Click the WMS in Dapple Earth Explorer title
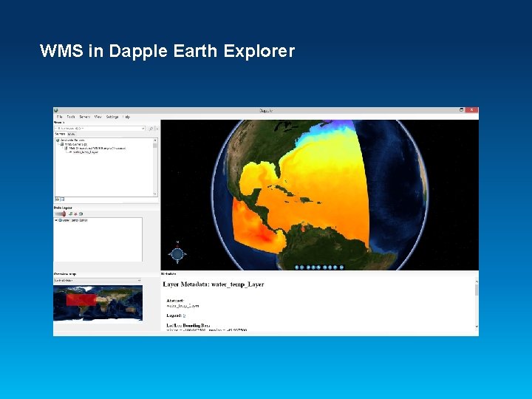This screenshot has height=399, width=532. click(167, 51)
